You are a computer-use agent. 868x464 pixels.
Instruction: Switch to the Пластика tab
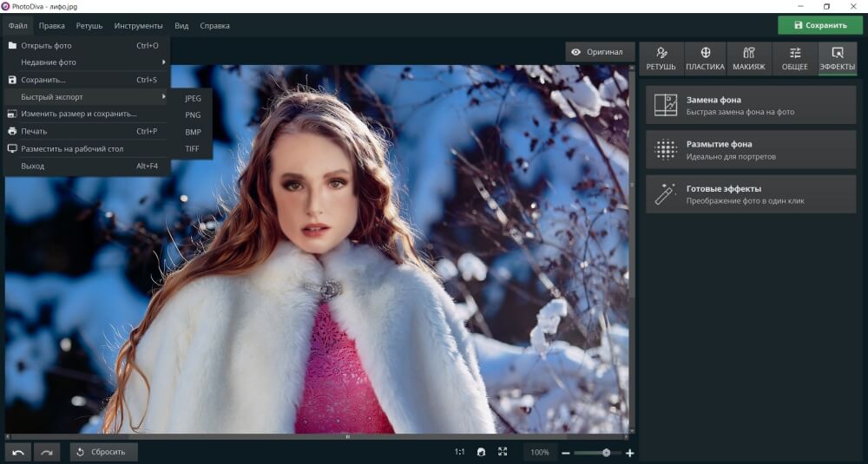[705, 58]
